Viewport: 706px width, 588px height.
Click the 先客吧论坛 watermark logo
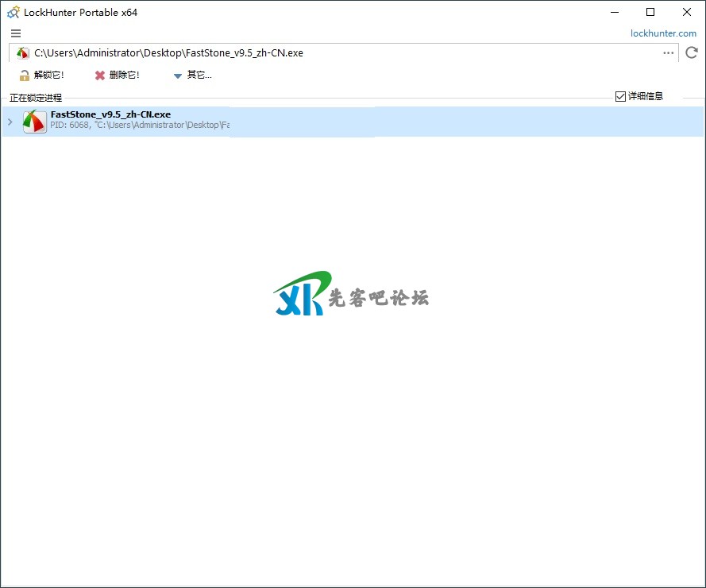(x=351, y=296)
